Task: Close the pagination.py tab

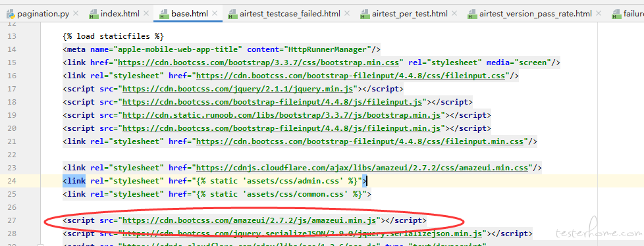Action: coord(76,14)
